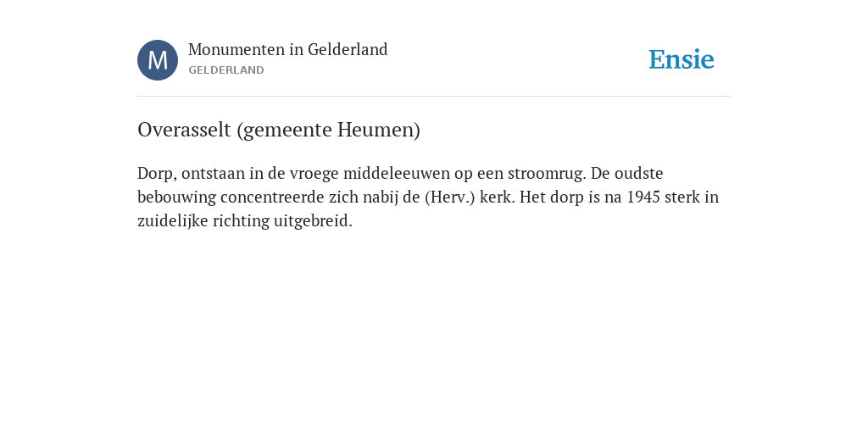868x434 pixels.
Task: Click the word zuidelijke in the last line
Action: click(x=173, y=221)
